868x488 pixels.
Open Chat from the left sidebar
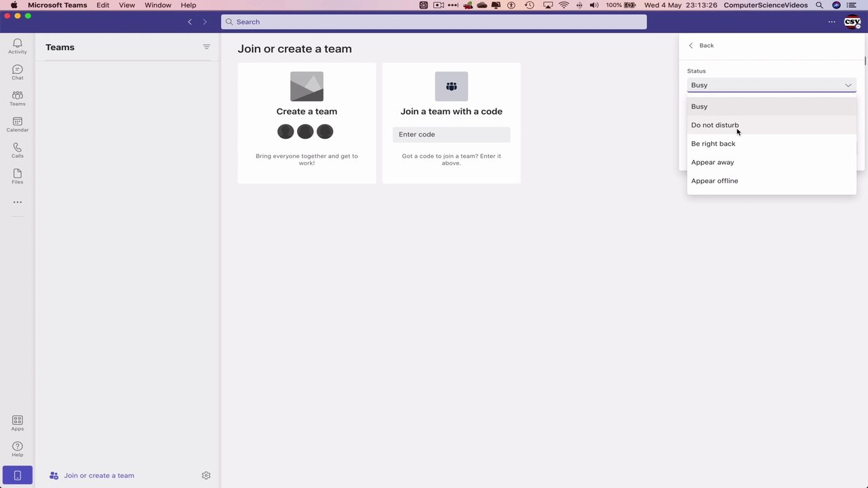(18, 73)
